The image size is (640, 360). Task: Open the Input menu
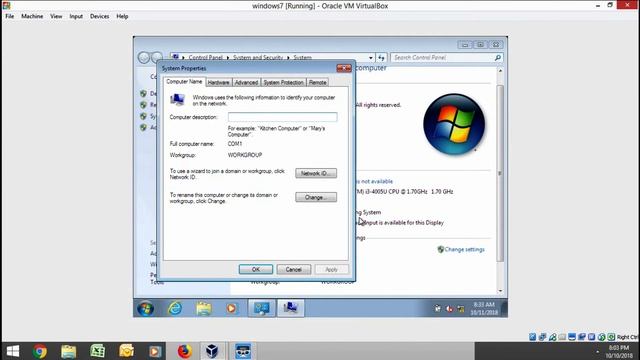point(76,16)
